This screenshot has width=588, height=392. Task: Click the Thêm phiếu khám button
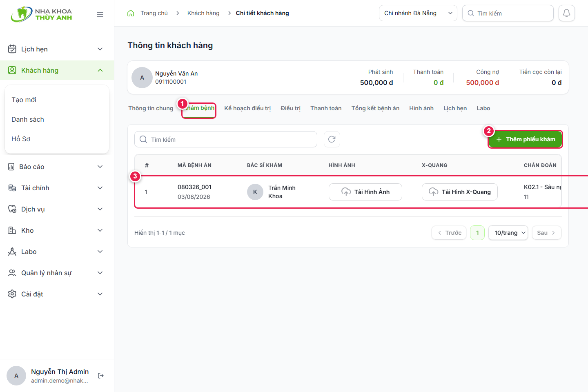[x=526, y=139]
